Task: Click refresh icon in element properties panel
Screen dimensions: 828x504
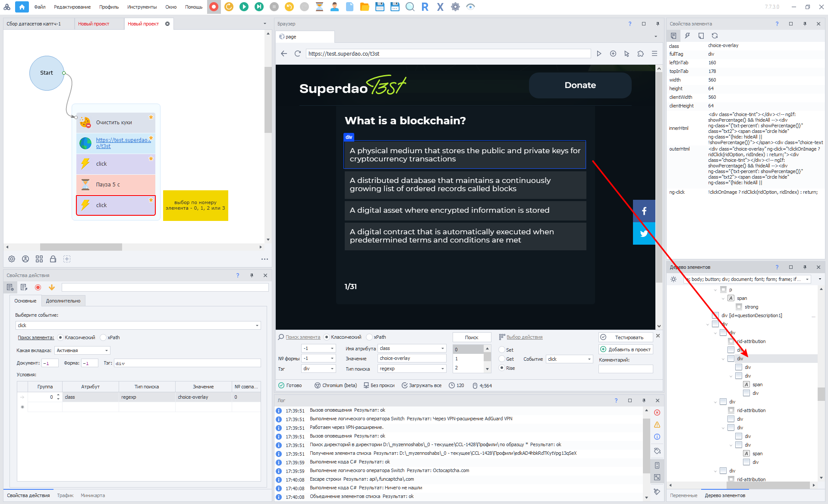Action: tap(715, 36)
